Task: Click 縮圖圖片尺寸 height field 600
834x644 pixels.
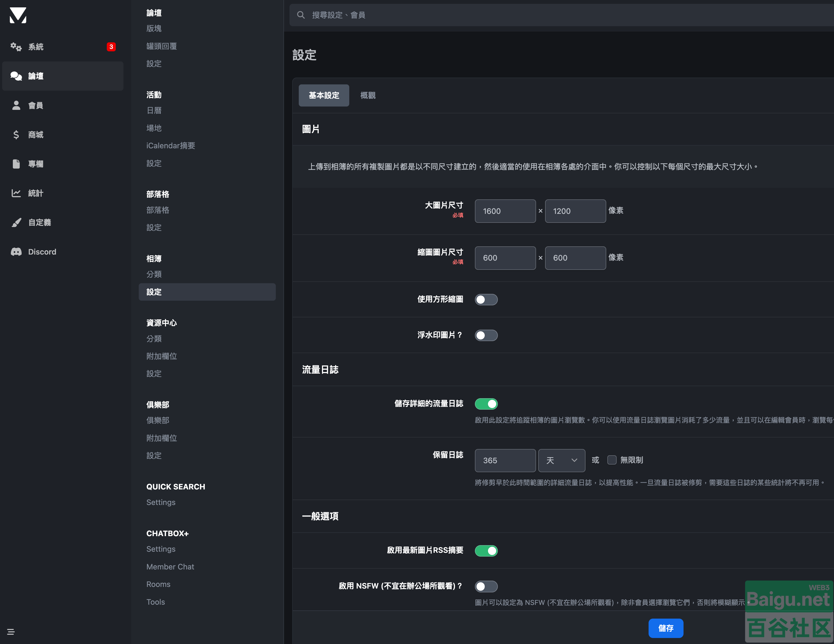Action: pos(575,258)
